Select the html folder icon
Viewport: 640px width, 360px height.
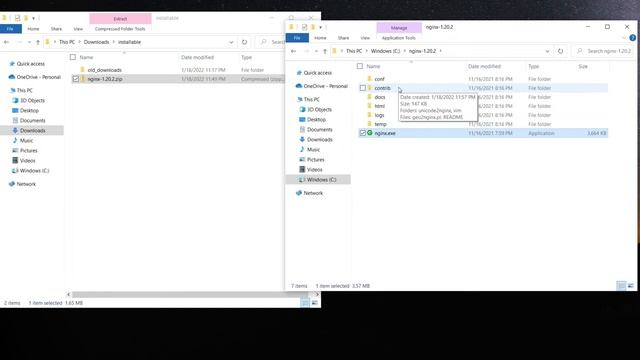tap(370, 106)
